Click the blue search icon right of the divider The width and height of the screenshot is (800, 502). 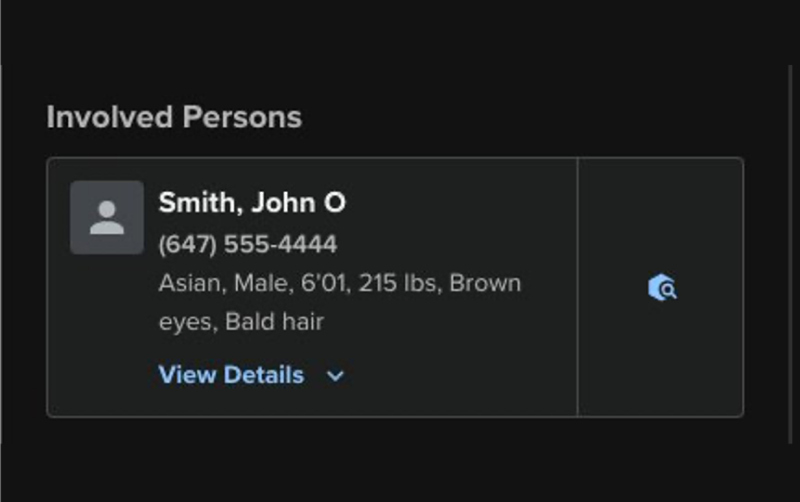[662, 288]
